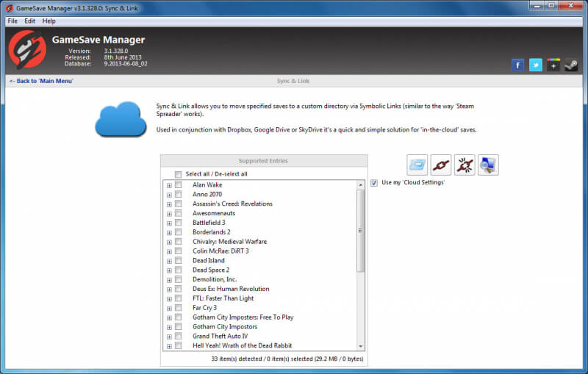Image resolution: width=588 pixels, height=374 pixels.
Task: Uncheck Use my 'Cloud Settings'
Action: tap(374, 183)
